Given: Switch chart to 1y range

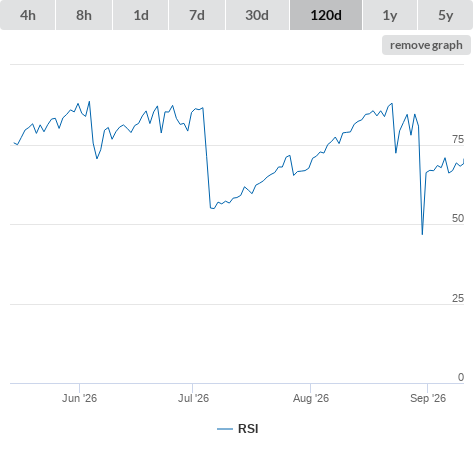Looking at the screenshot, I should (390, 15).
